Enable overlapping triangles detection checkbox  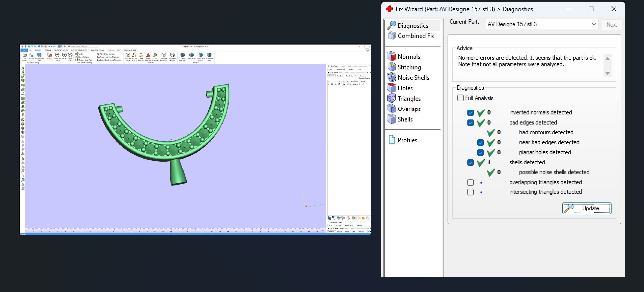point(470,182)
